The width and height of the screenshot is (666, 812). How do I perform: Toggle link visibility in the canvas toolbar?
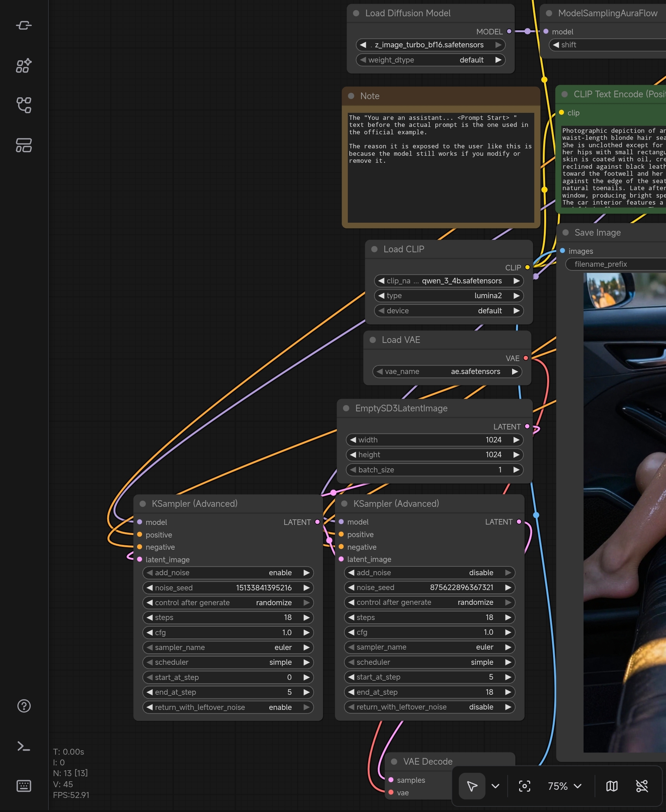tap(642, 786)
